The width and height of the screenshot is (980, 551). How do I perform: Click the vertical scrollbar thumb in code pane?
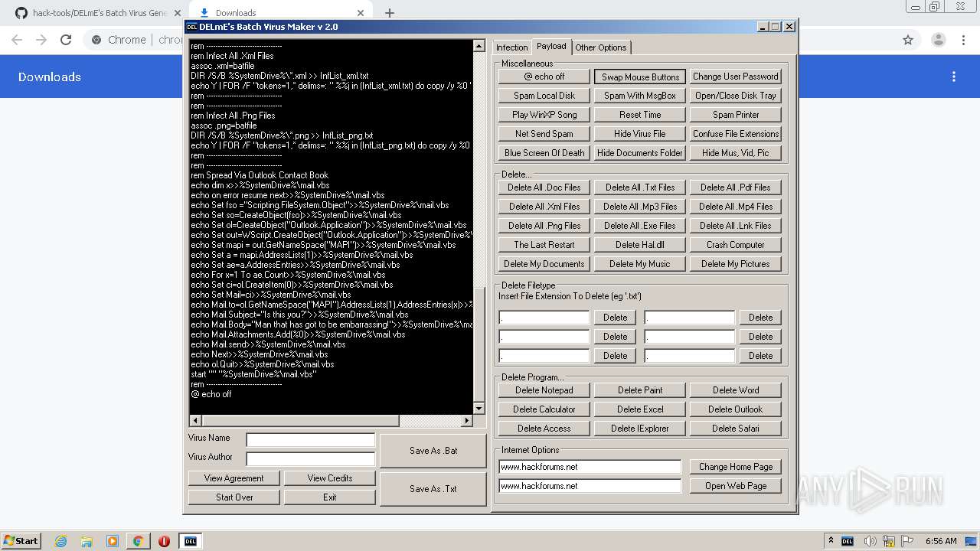click(x=479, y=344)
